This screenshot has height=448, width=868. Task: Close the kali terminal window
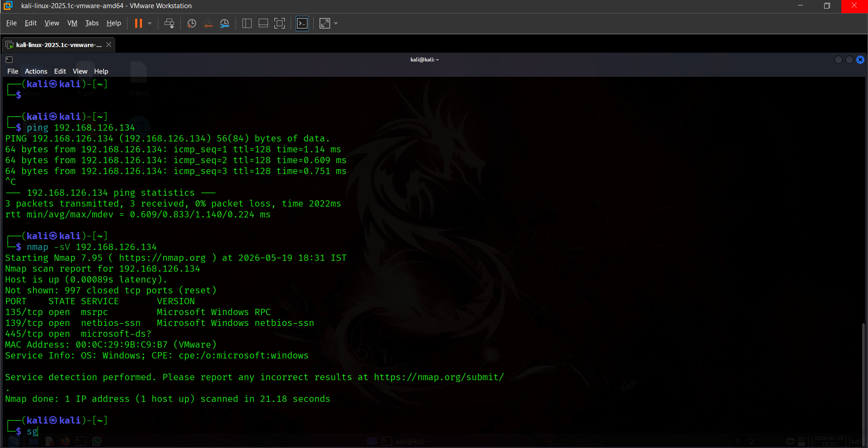(x=860, y=60)
